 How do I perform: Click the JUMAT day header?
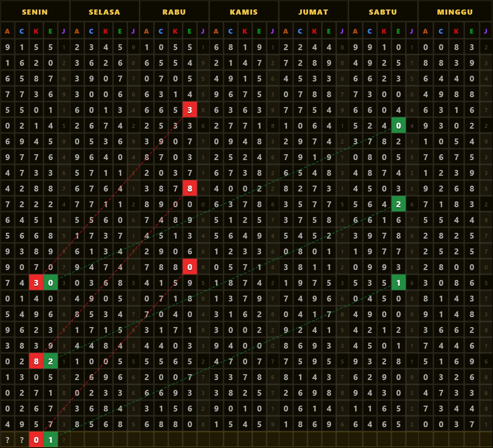(x=313, y=12)
